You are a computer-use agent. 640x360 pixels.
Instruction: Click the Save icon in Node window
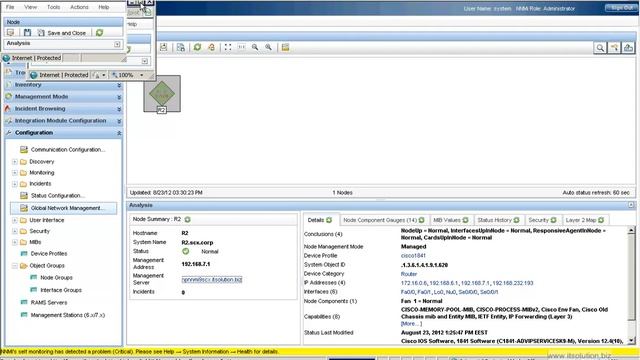click(27, 33)
